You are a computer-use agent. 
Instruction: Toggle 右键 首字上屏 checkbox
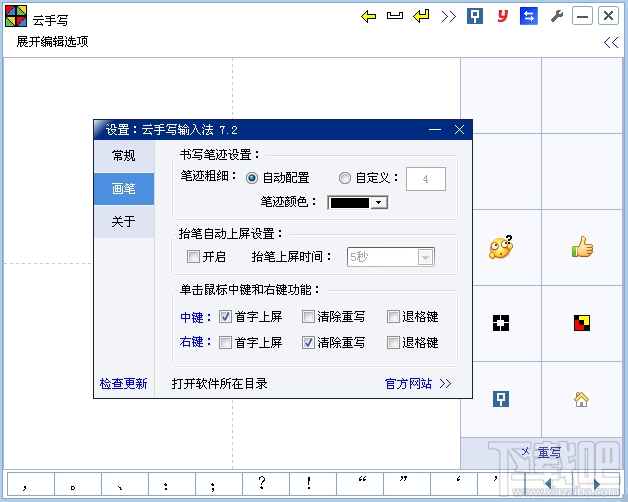point(225,343)
